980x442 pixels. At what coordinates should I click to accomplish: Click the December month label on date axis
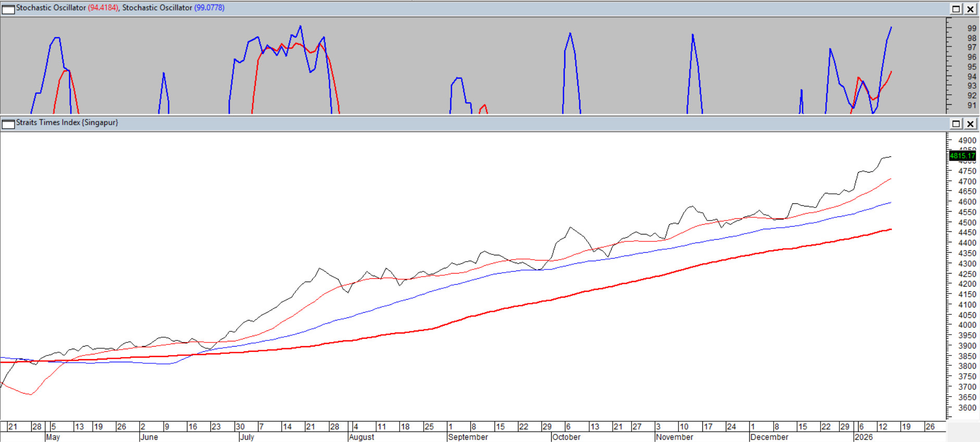[x=769, y=437]
